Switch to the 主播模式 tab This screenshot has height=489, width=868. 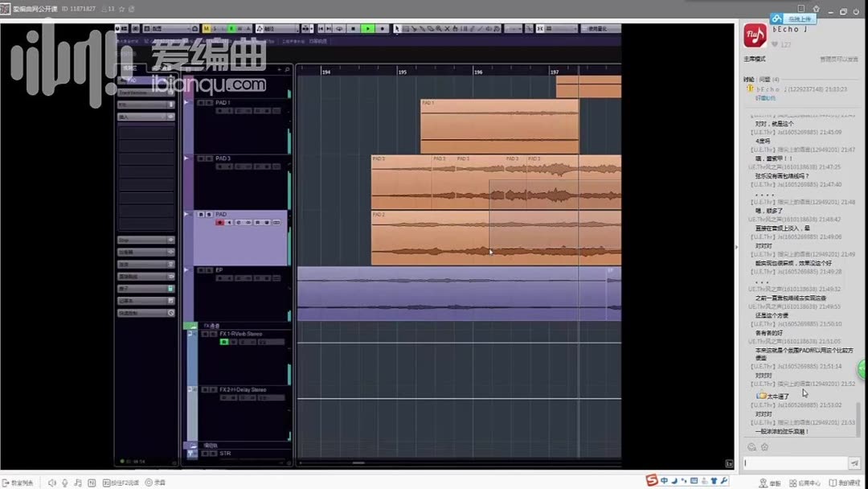click(754, 59)
